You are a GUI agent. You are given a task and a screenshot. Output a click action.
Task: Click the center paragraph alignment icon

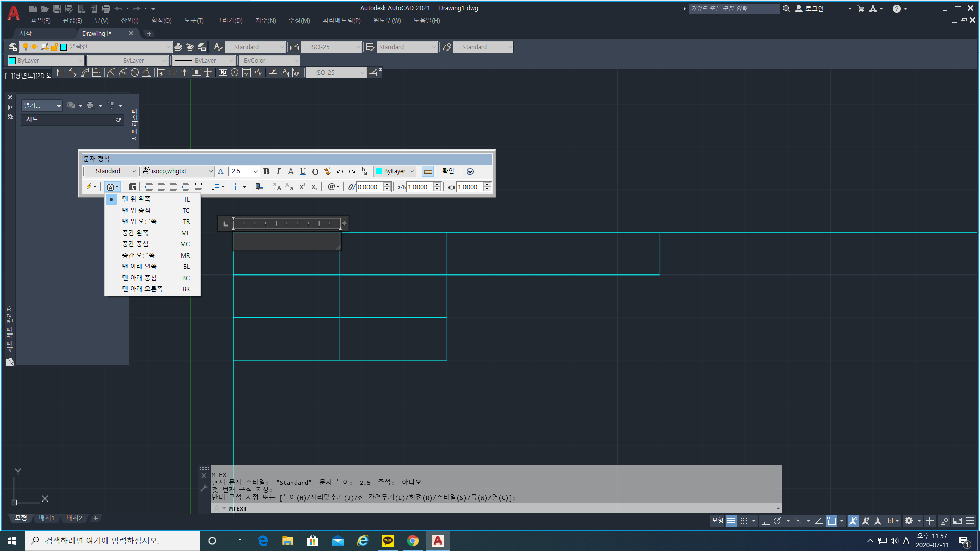[x=161, y=187]
